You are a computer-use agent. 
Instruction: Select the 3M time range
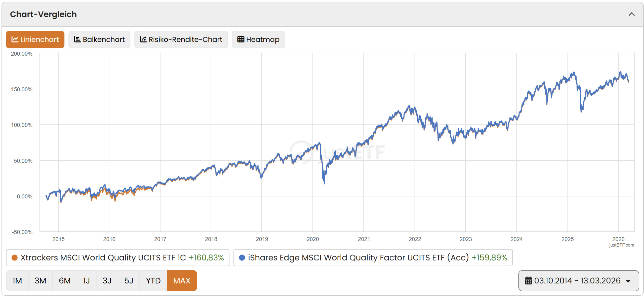[x=40, y=281]
